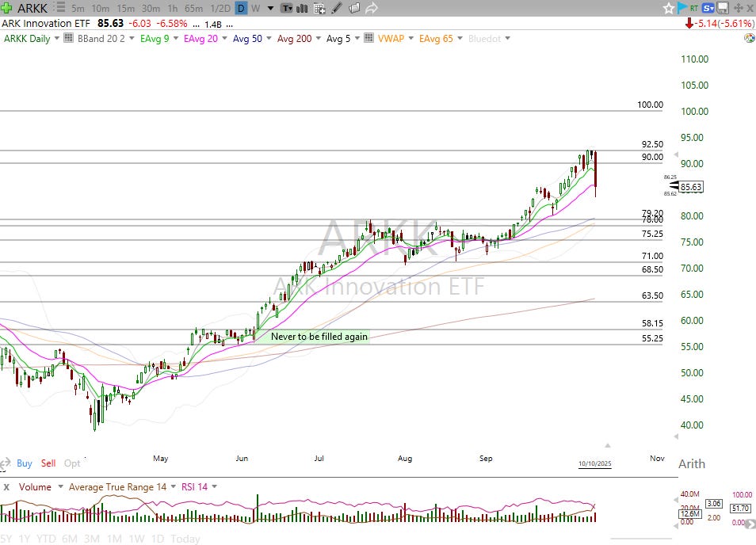Expand the Avg 200 dropdown
The height and width of the screenshot is (545, 756).
[319, 38]
